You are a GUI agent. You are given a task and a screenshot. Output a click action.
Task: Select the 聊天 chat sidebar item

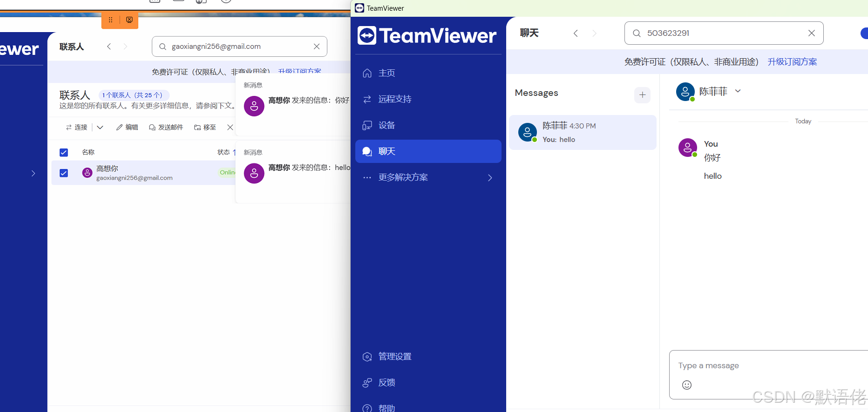(x=428, y=151)
